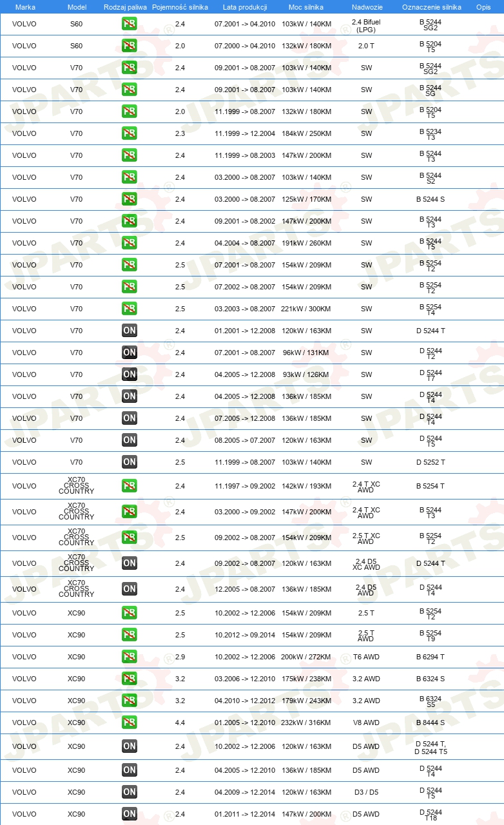This screenshot has width=504, height=825.
Task: Click ON icon in XC70 2.4 D5 XC AWD row
Action: (x=129, y=563)
